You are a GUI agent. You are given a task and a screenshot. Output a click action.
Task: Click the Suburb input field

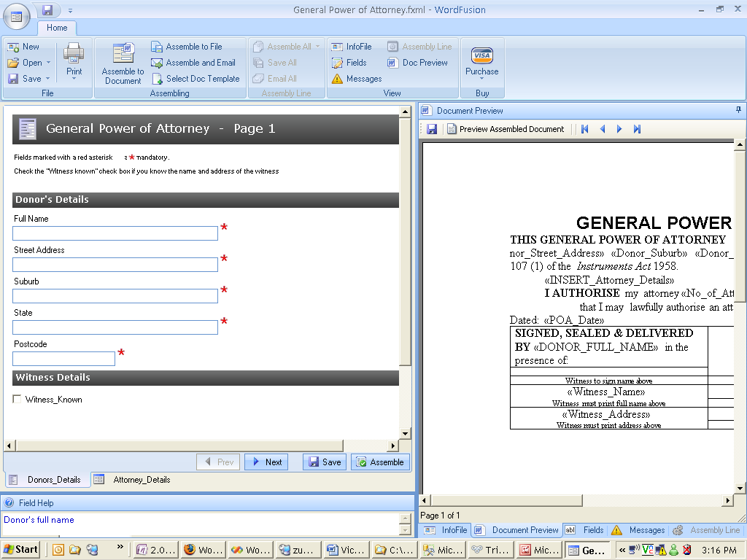[x=115, y=296]
